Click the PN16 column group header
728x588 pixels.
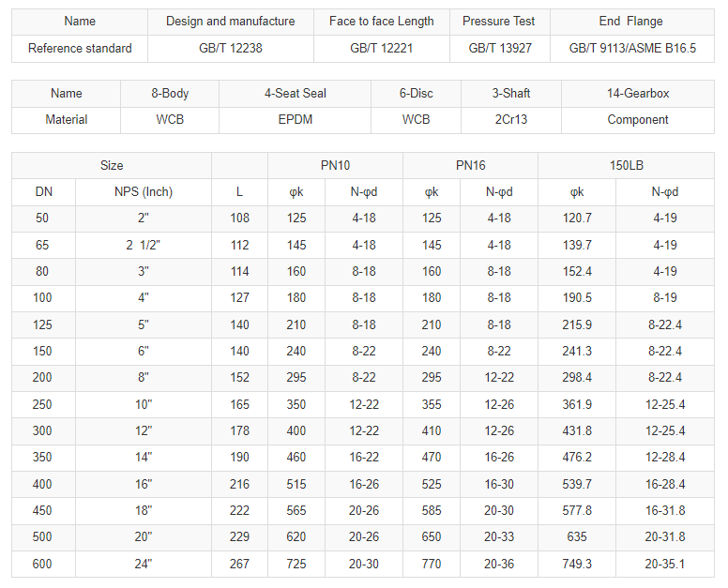[470, 166]
